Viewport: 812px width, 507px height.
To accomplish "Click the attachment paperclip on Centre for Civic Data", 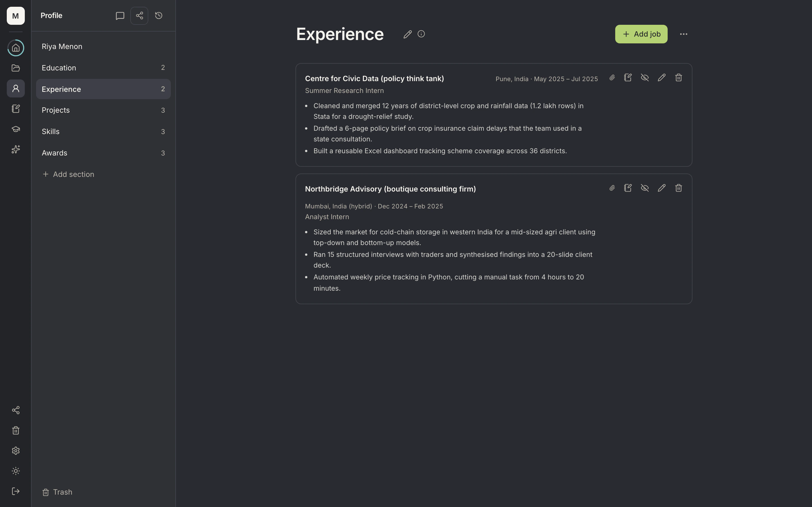I will click(x=612, y=78).
